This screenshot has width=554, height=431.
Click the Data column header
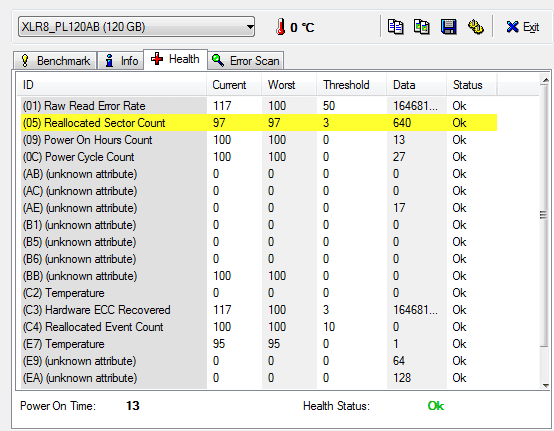point(416,85)
